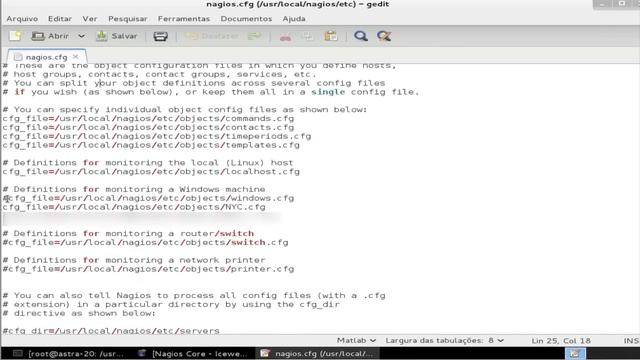The height and width of the screenshot is (360, 640).
Task: Click the blank highlighted line below NYC.cfg
Action: coord(141,219)
